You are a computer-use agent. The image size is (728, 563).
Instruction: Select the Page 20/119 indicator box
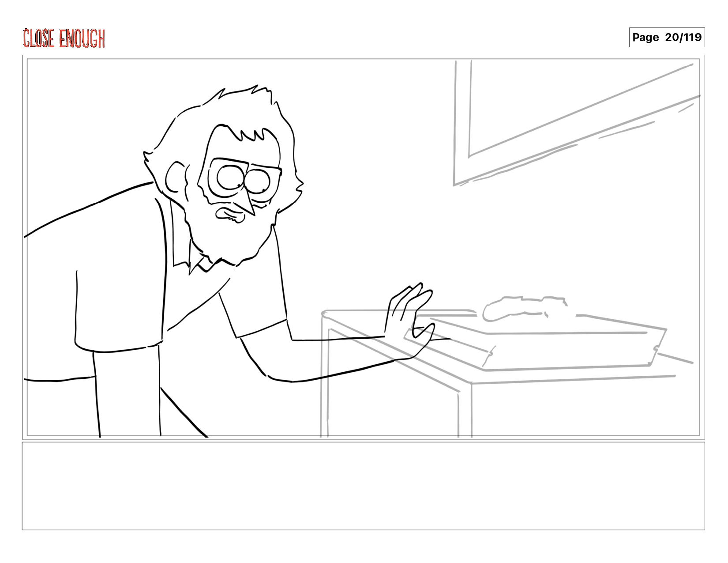pos(667,38)
